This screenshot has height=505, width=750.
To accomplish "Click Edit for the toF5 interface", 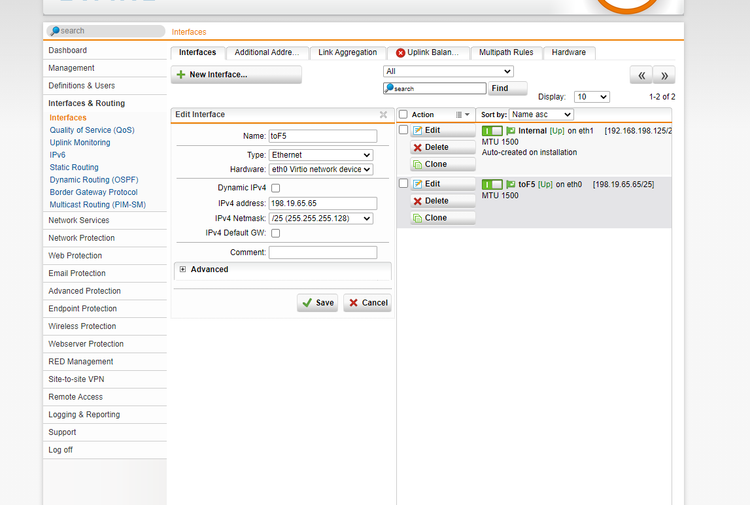I will (x=442, y=184).
